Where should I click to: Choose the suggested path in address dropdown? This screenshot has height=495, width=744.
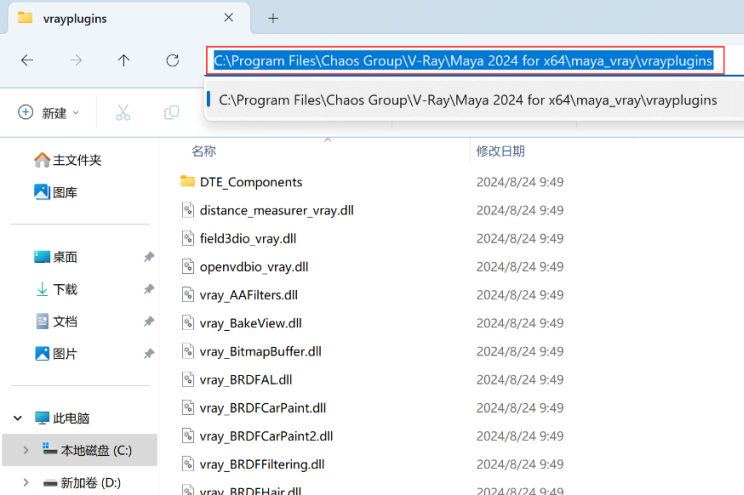pyautogui.click(x=467, y=100)
